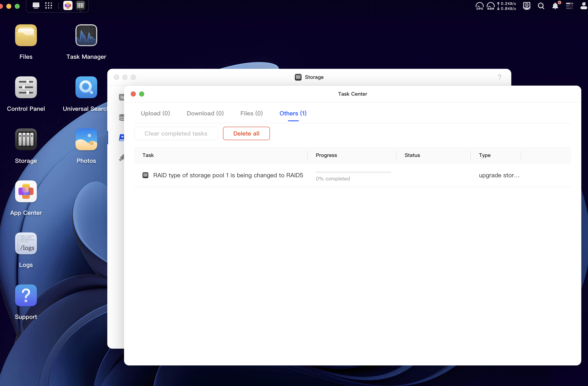588x386 pixels.
Task: Select the Others (1) tab
Action: point(293,113)
